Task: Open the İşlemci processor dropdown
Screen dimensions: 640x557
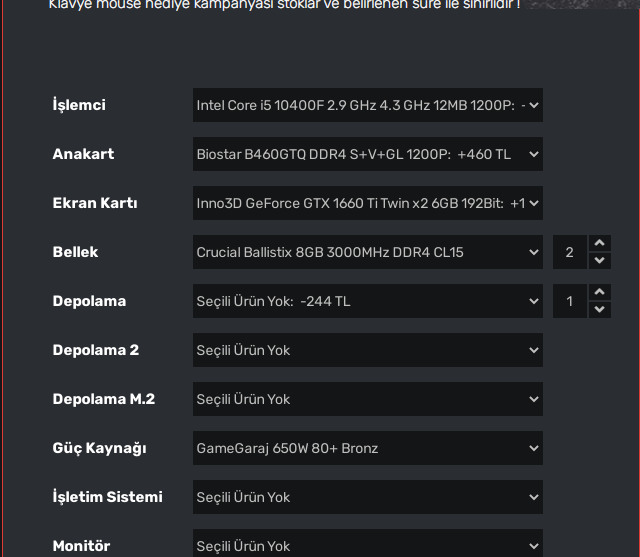Action: click(368, 105)
